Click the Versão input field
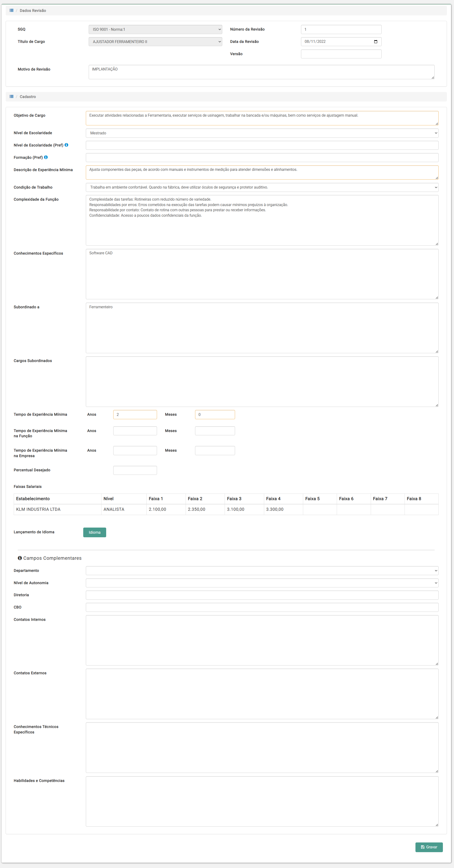This screenshot has height=868, width=454. click(341, 54)
